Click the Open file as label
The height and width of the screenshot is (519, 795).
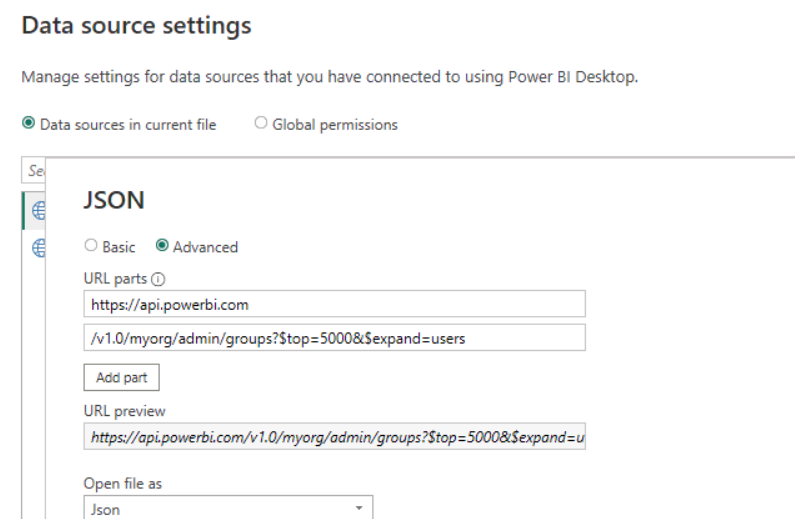(123, 484)
